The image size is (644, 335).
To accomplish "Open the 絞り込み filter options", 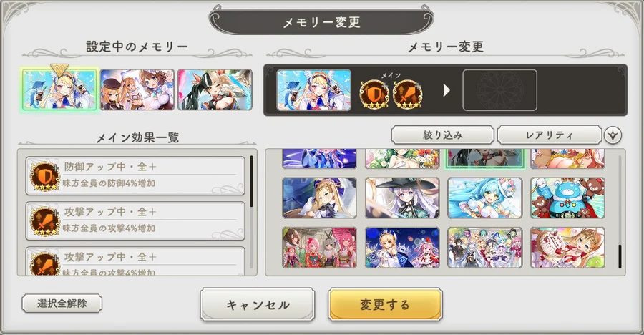I will (442, 135).
